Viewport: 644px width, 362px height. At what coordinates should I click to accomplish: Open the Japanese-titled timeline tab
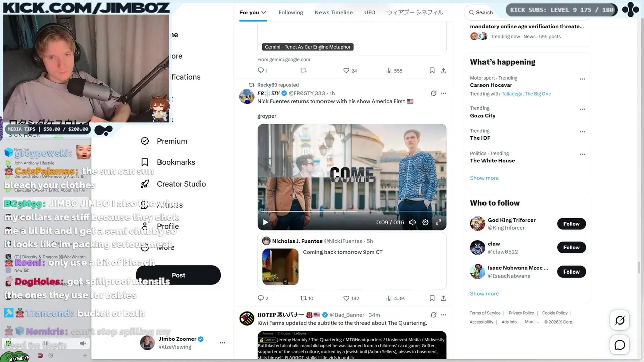pos(415,12)
